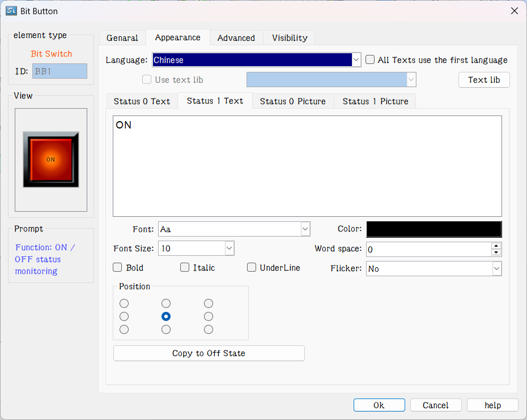Viewport: 527px width, 420px height.
Task: Select the bottom-right position radio button
Action: [x=209, y=329]
